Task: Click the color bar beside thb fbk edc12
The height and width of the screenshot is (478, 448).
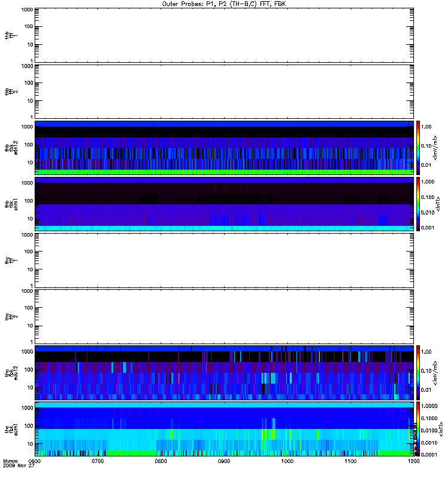Action: point(418,148)
